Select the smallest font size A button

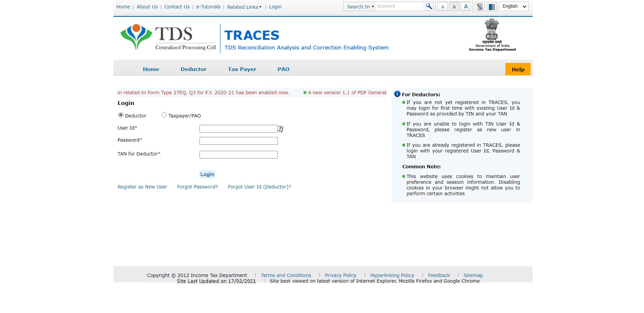[x=442, y=7]
